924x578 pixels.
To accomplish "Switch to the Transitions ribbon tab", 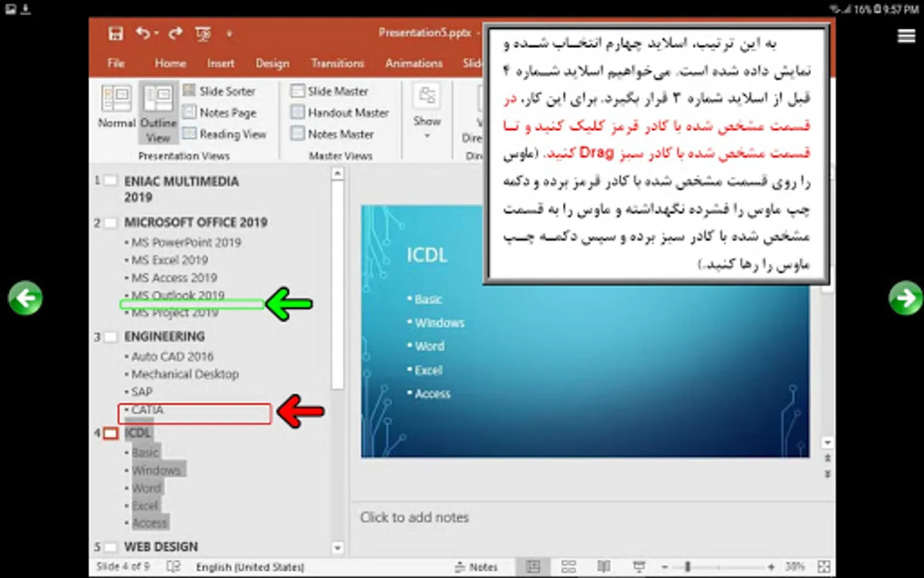I will [338, 63].
